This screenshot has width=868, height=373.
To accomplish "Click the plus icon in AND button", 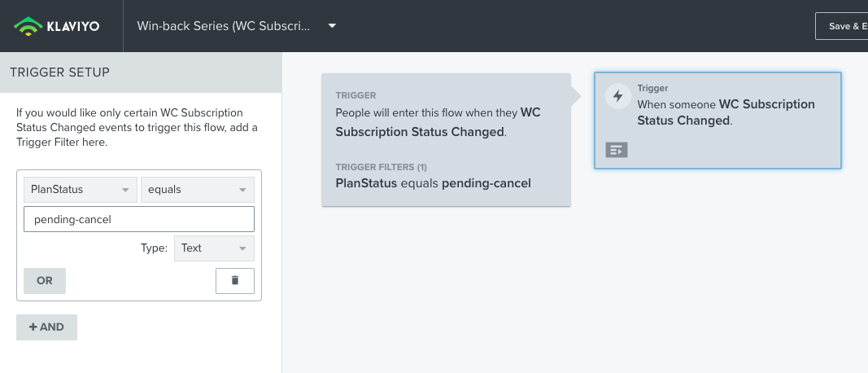I will point(33,327).
